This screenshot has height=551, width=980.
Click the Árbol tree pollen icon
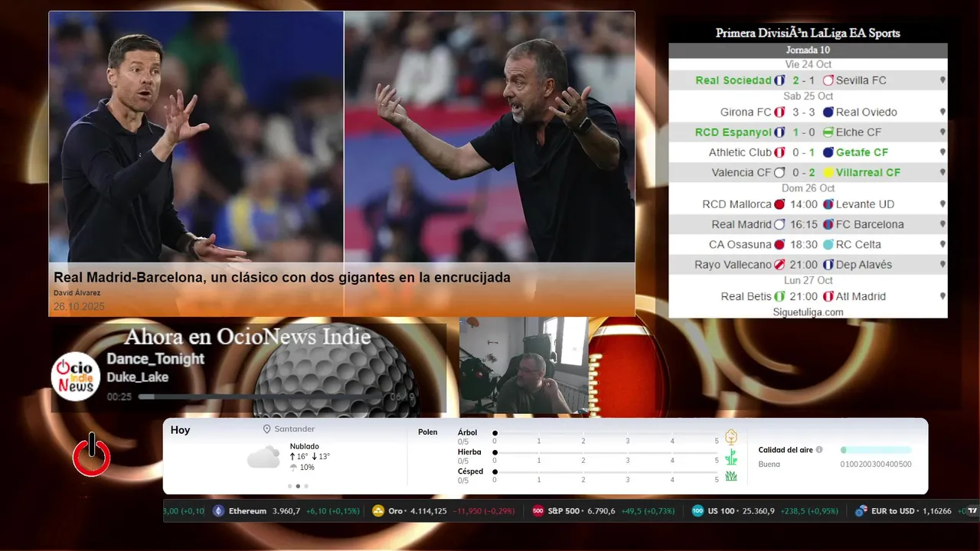point(731,437)
